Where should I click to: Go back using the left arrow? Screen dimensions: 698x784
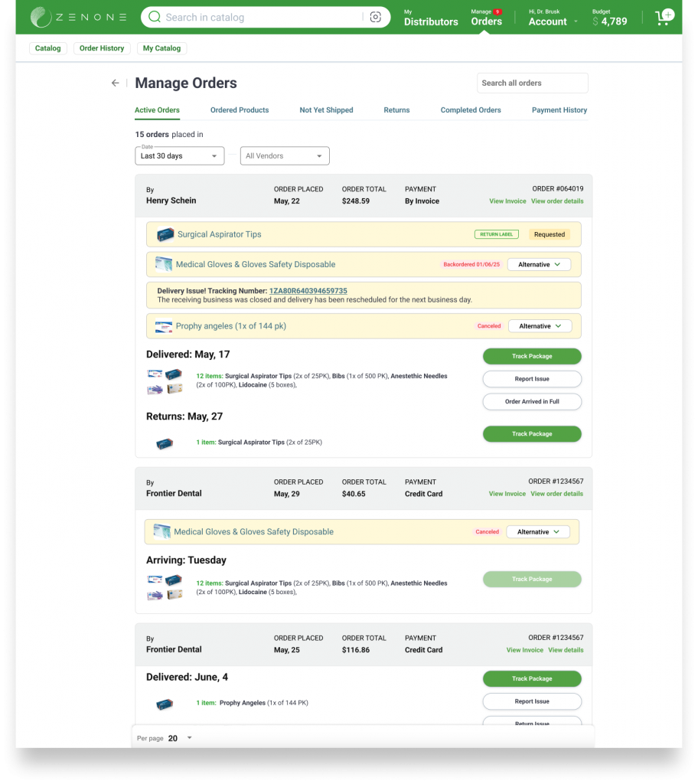(116, 83)
